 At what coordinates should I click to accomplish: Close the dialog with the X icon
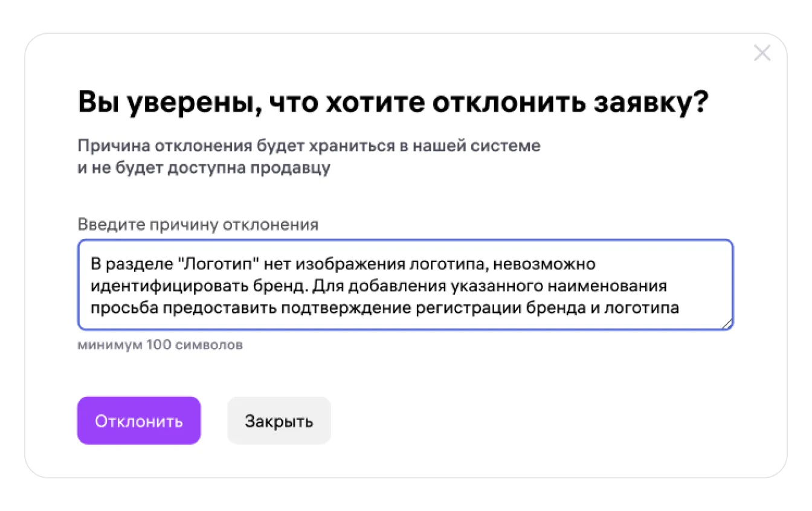tap(762, 53)
